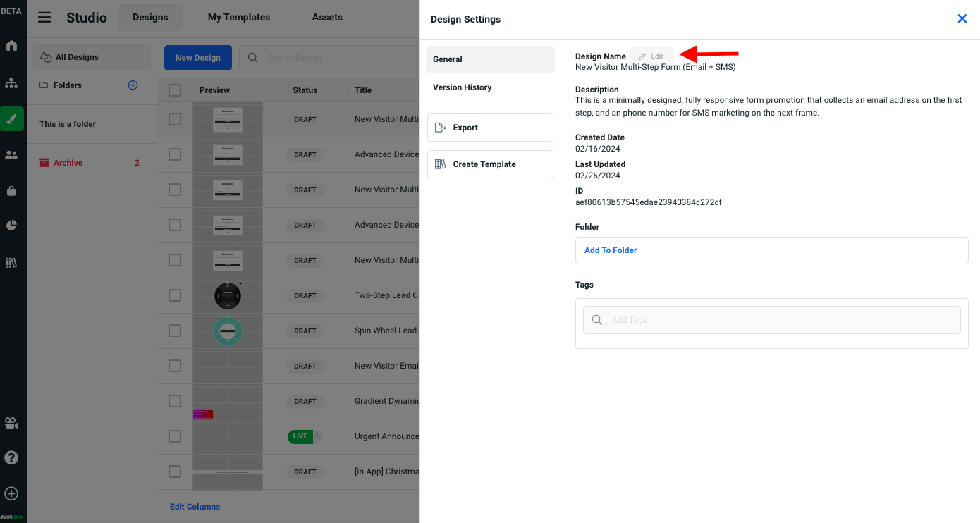Select the checkbox for Urgent Announcement row
Screen dimensions: 980x523
[175, 436]
